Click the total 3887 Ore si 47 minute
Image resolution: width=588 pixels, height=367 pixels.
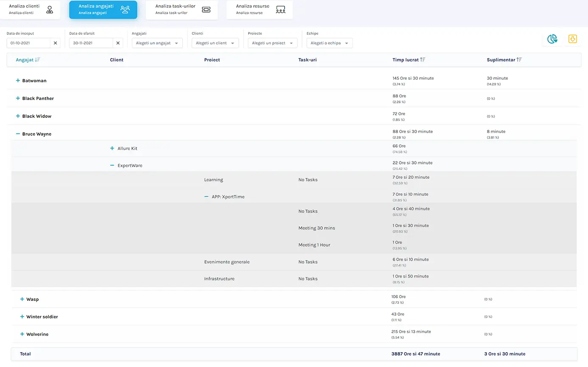click(416, 354)
